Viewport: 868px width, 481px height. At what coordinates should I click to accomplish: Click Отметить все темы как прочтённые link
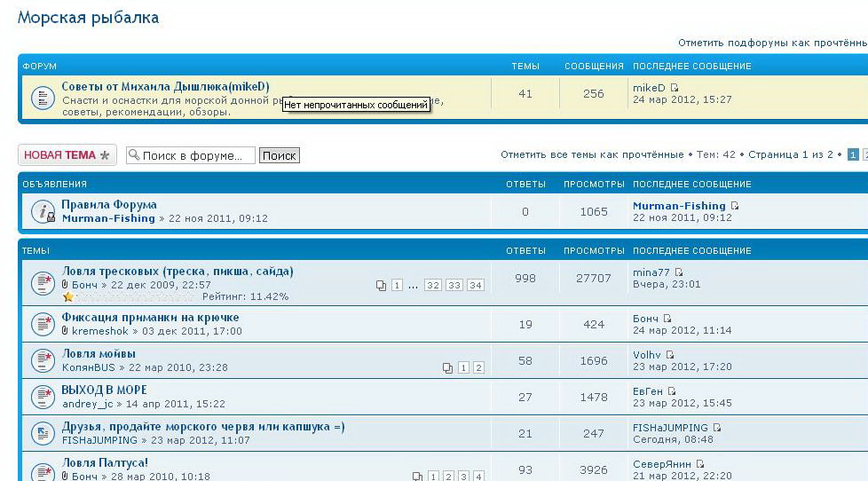591,154
